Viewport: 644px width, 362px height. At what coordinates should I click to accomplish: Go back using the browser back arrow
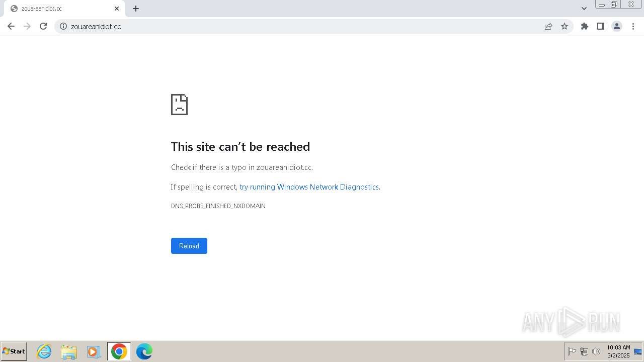click(11, 26)
